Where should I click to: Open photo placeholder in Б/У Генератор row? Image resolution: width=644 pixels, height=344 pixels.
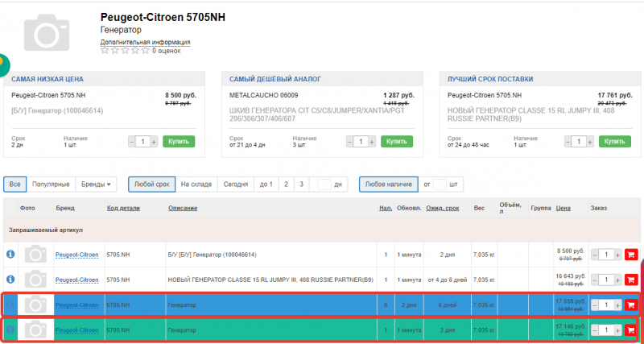[x=35, y=254]
